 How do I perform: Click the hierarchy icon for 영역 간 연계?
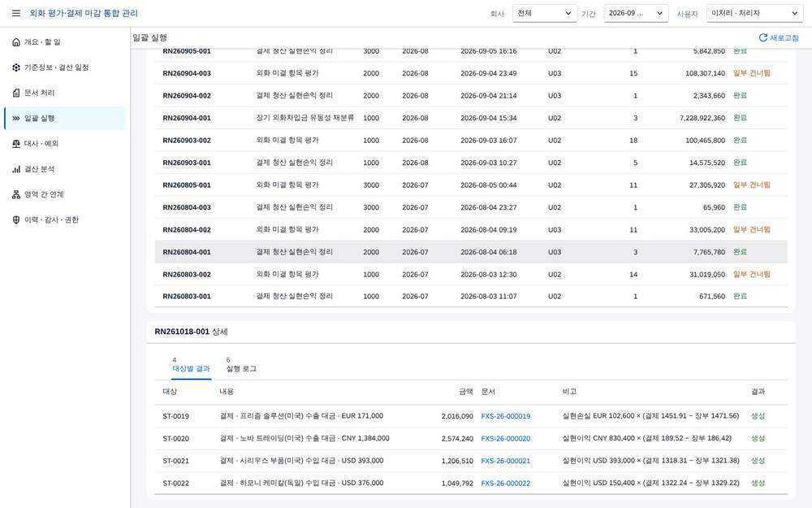(x=16, y=194)
